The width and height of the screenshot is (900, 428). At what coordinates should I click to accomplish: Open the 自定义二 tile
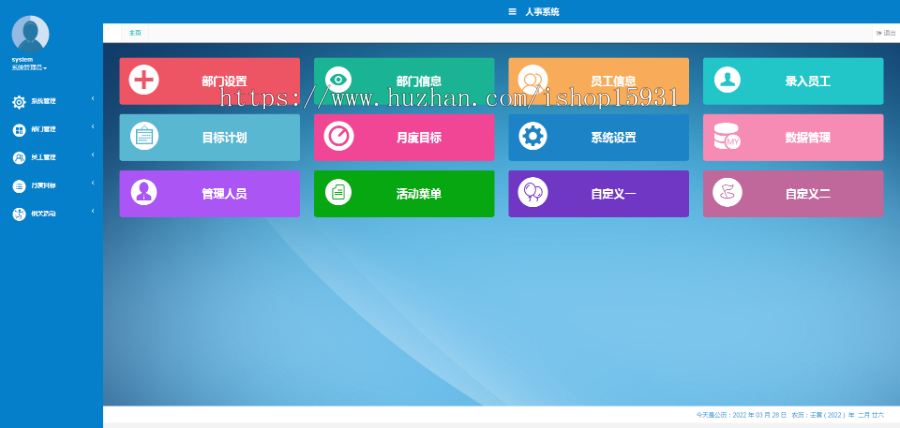pyautogui.click(x=793, y=194)
